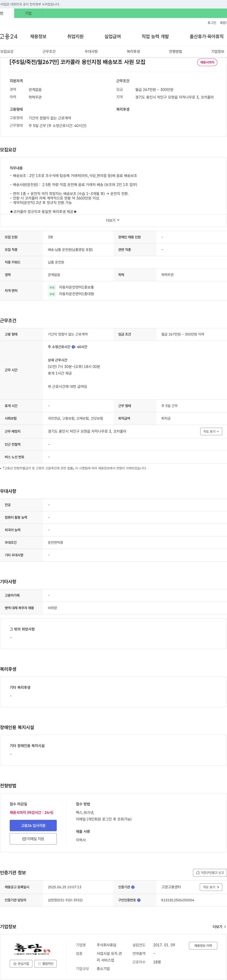Open 더보기 for 기업정보

219,927
